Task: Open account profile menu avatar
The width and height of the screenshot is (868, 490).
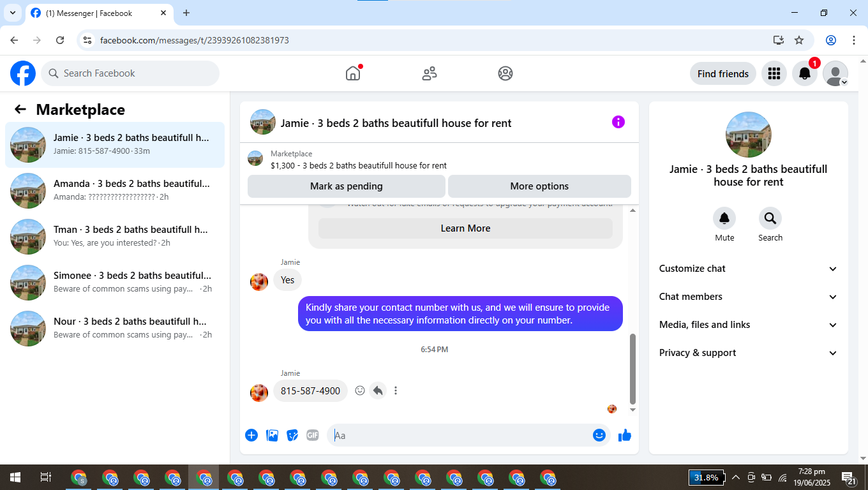Action: 835,73
